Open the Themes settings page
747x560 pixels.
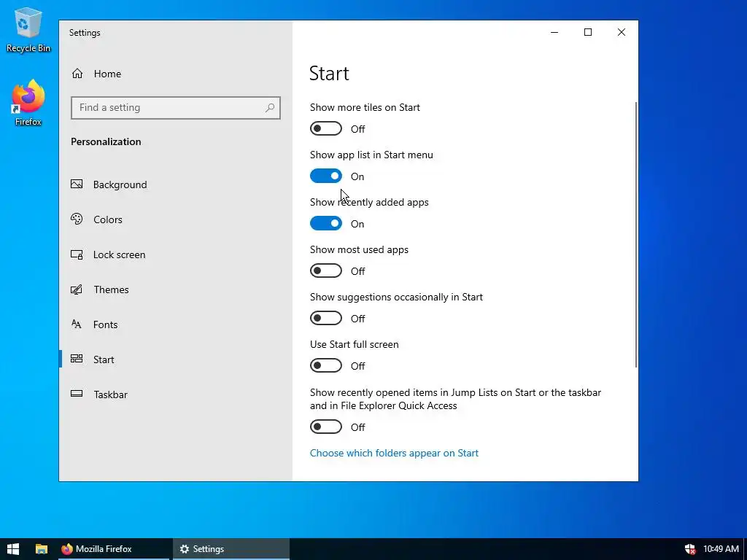pyautogui.click(x=175, y=289)
